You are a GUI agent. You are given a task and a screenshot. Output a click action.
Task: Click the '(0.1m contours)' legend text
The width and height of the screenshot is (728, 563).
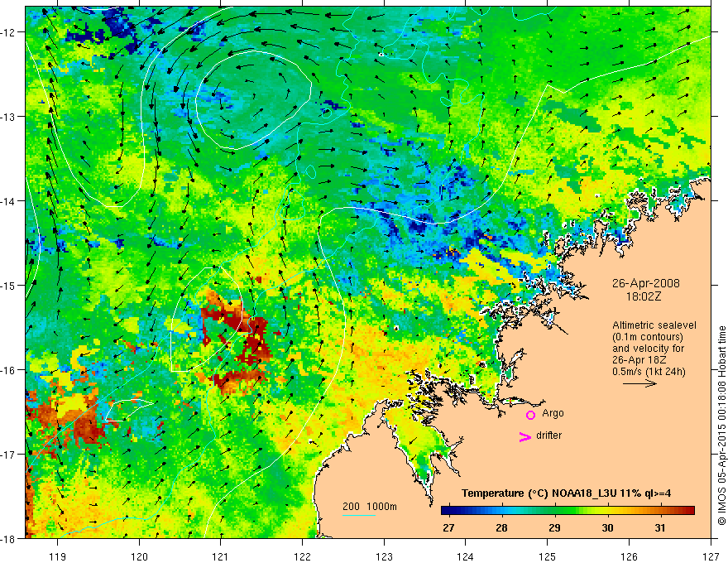click(x=648, y=337)
